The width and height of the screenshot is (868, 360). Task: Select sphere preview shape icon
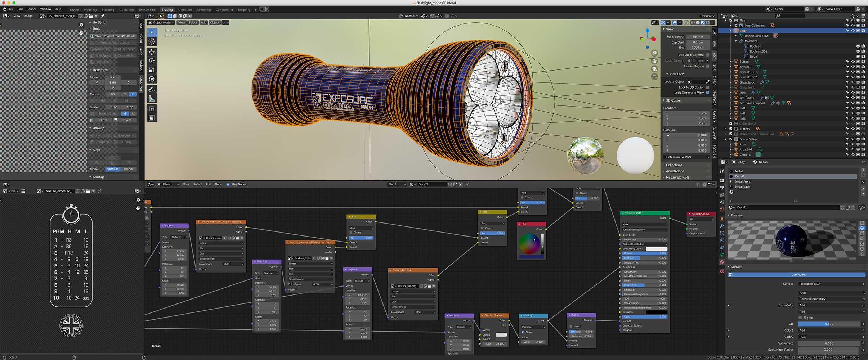click(x=862, y=228)
